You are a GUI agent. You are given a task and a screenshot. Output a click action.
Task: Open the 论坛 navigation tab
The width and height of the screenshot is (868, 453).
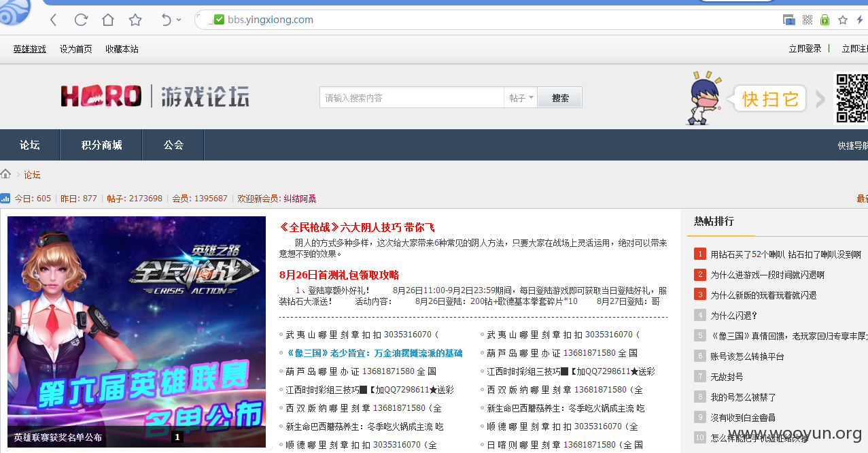point(30,145)
